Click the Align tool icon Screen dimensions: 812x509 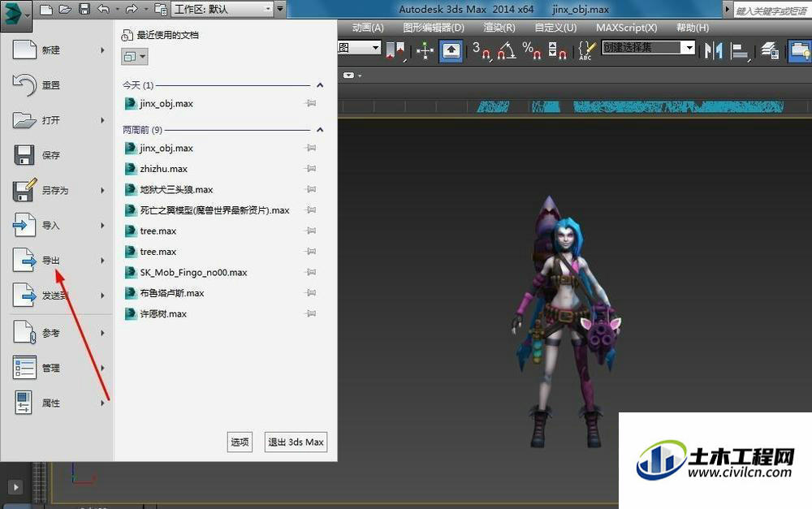pyautogui.click(x=739, y=51)
